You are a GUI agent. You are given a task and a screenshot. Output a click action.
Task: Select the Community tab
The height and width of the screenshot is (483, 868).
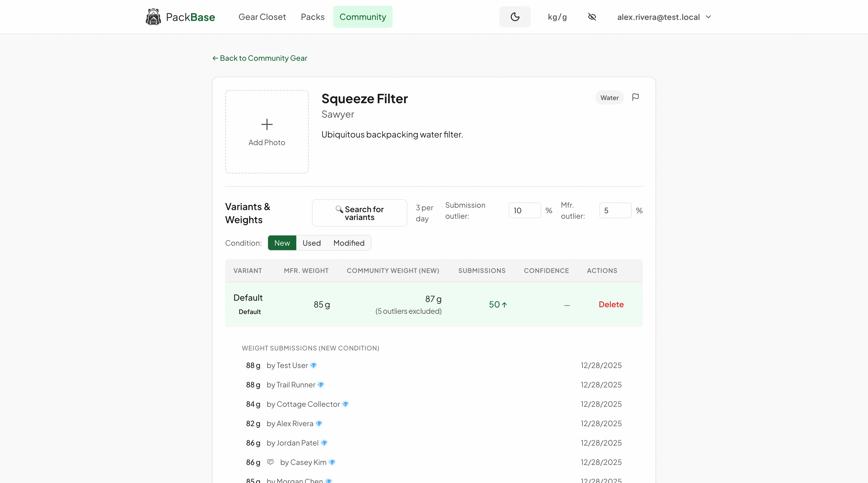(x=363, y=17)
